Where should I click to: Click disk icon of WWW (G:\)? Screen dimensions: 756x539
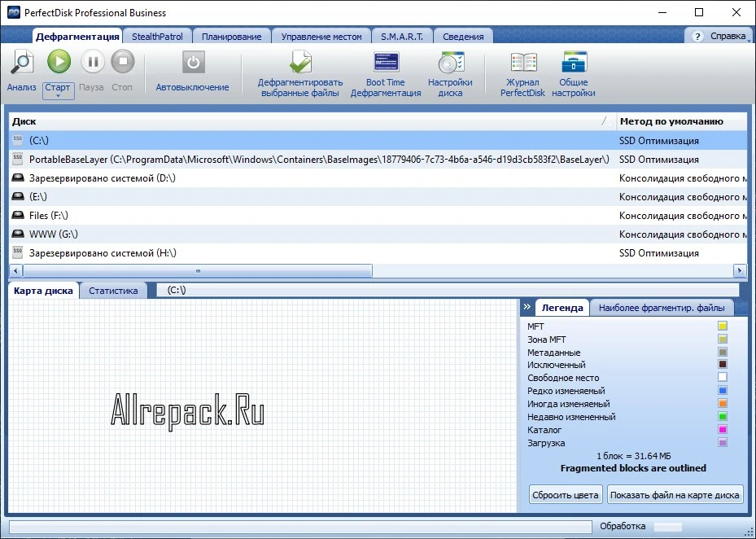point(18,234)
